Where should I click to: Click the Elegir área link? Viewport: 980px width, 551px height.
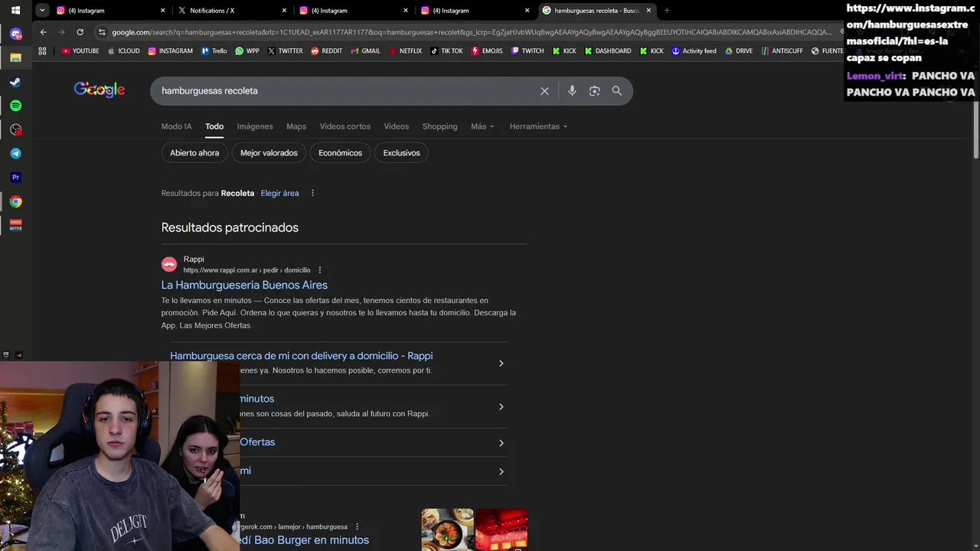point(279,193)
